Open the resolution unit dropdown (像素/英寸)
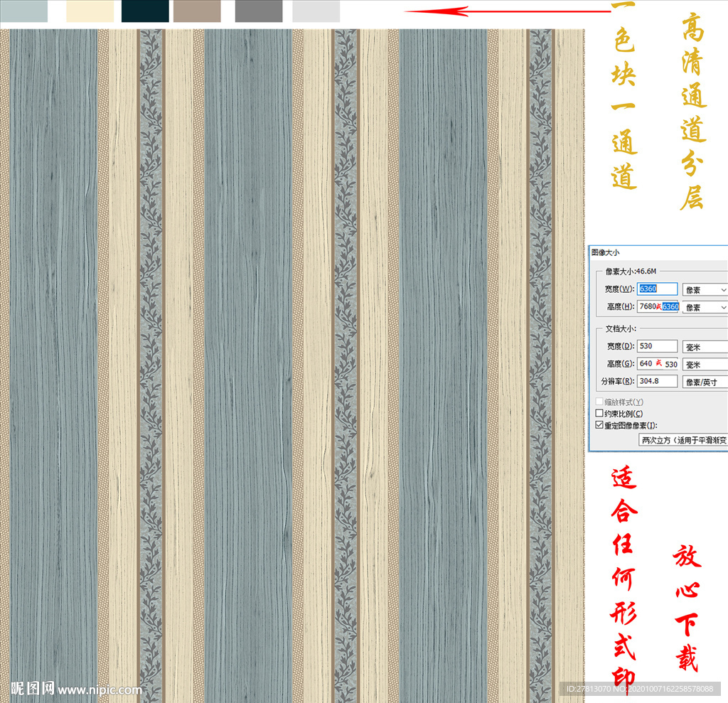The image size is (728, 703). [705, 382]
